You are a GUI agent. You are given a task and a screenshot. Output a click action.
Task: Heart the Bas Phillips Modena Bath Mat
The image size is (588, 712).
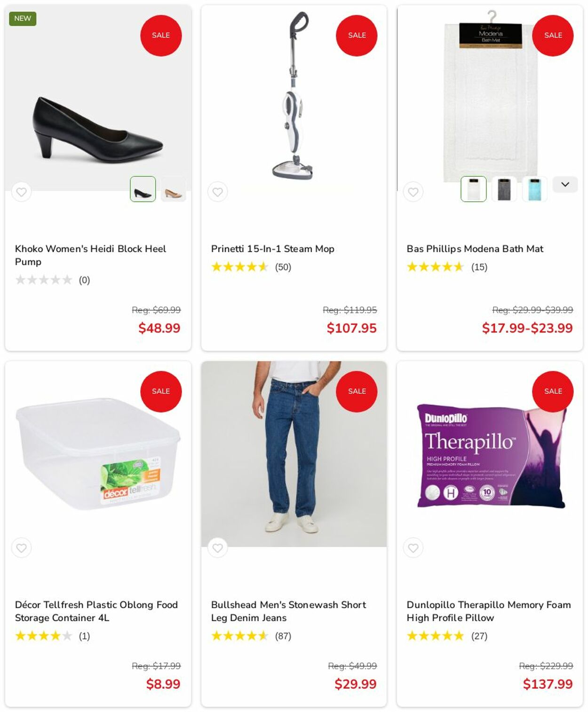(413, 192)
